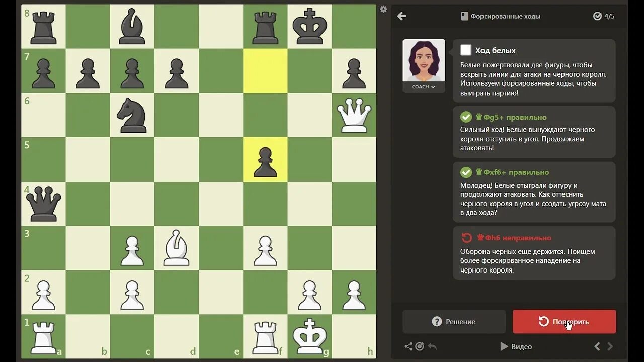The height and width of the screenshot is (362, 644).
Task: Click the white bishop on d3
Action: tap(177, 247)
